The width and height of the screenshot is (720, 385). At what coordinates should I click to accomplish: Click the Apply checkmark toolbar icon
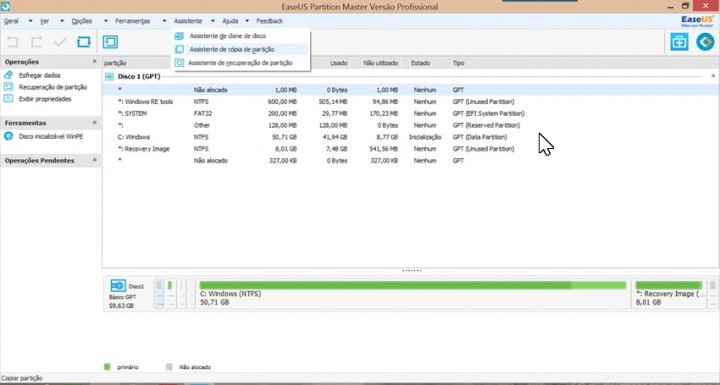[x=60, y=42]
